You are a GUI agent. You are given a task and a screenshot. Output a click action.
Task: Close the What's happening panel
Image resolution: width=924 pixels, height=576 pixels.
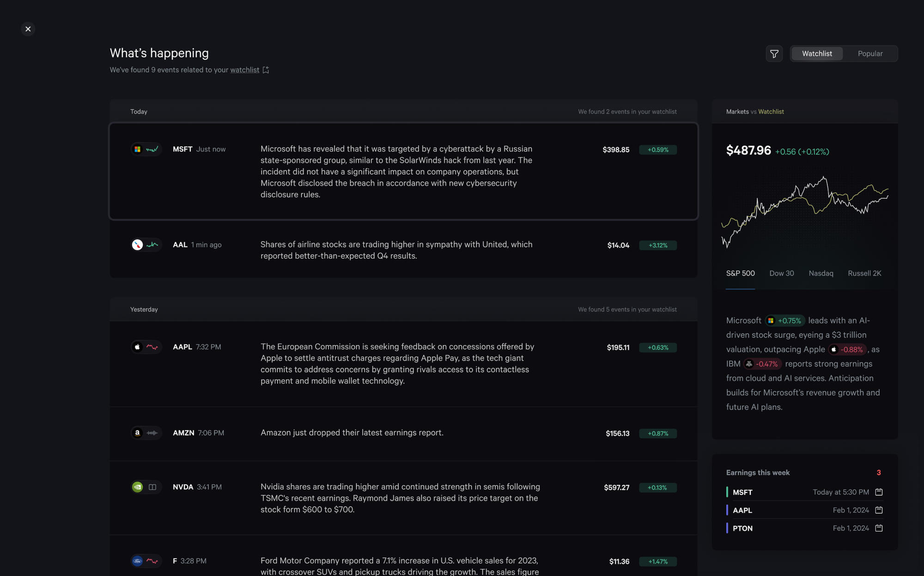click(x=28, y=29)
